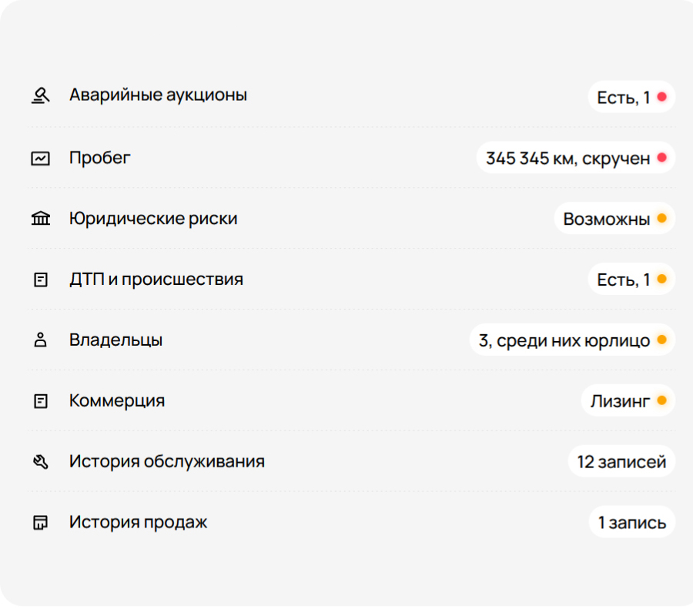Click the auction gavel icon next to Аварийные аукционы
This screenshot has width=693, height=616.
(x=40, y=95)
